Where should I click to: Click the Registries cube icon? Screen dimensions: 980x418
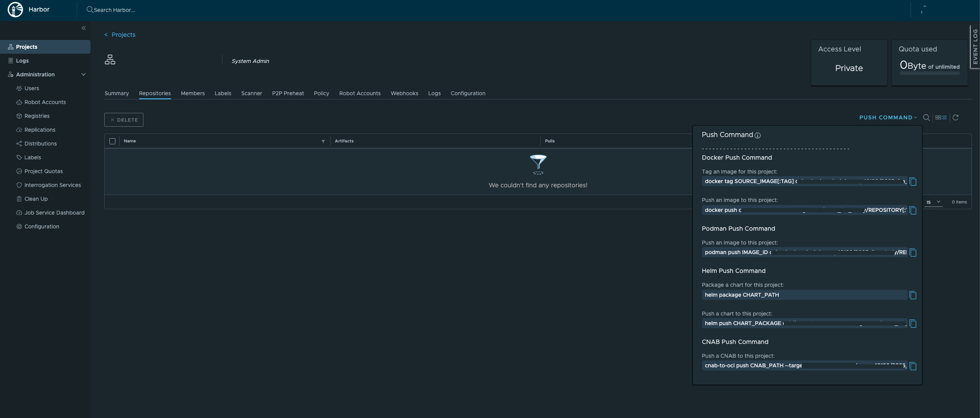[x=19, y=116]
